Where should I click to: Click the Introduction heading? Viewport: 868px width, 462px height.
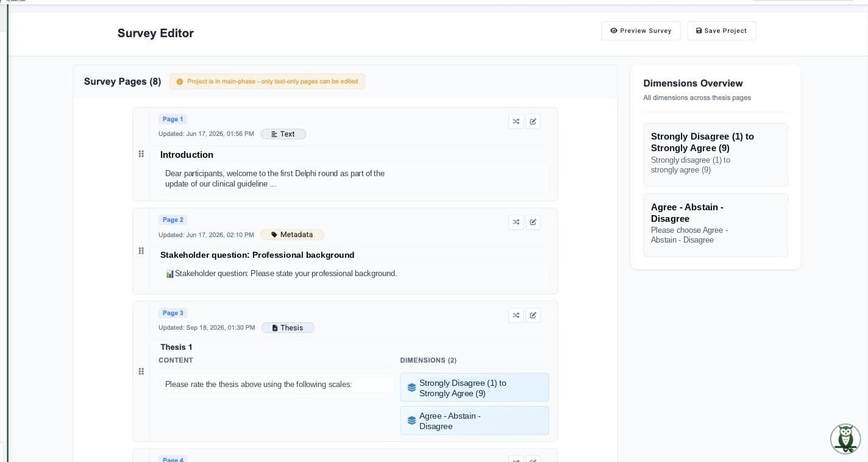(x=187, y=155)
